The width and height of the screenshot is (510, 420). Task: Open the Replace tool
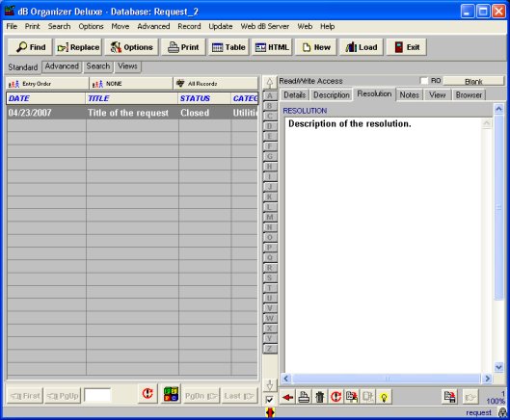coord(78,47)
